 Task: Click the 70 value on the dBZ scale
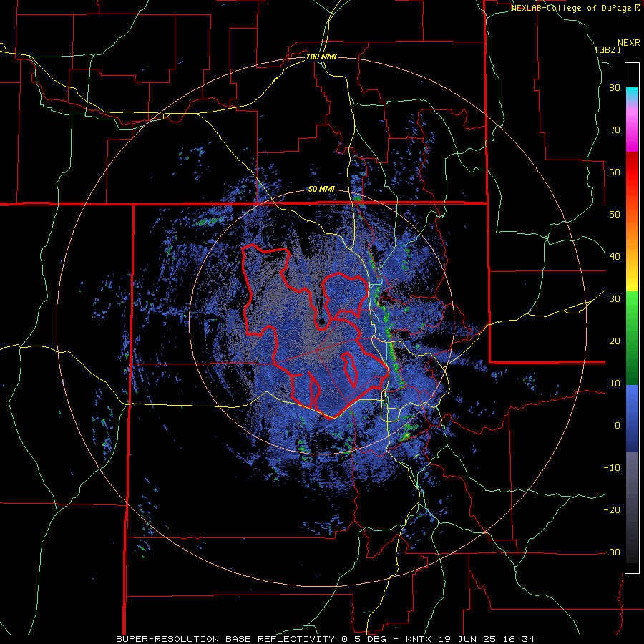coord(615,130)
